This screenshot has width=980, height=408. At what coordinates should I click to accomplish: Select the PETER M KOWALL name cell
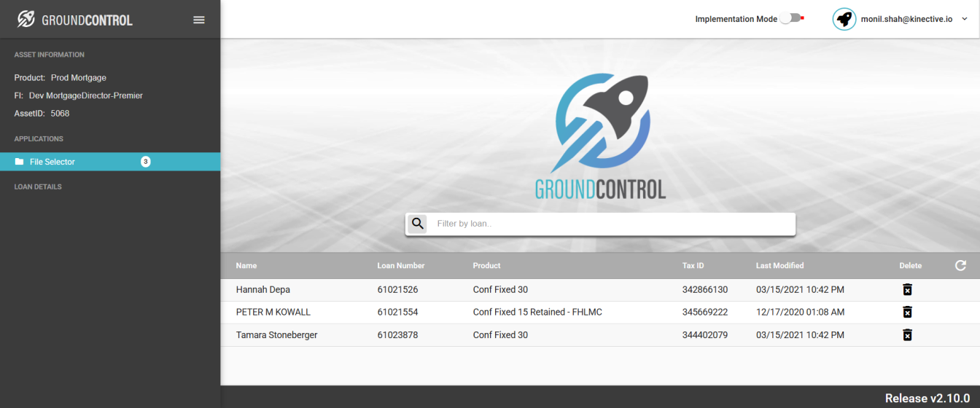[273, 312]
